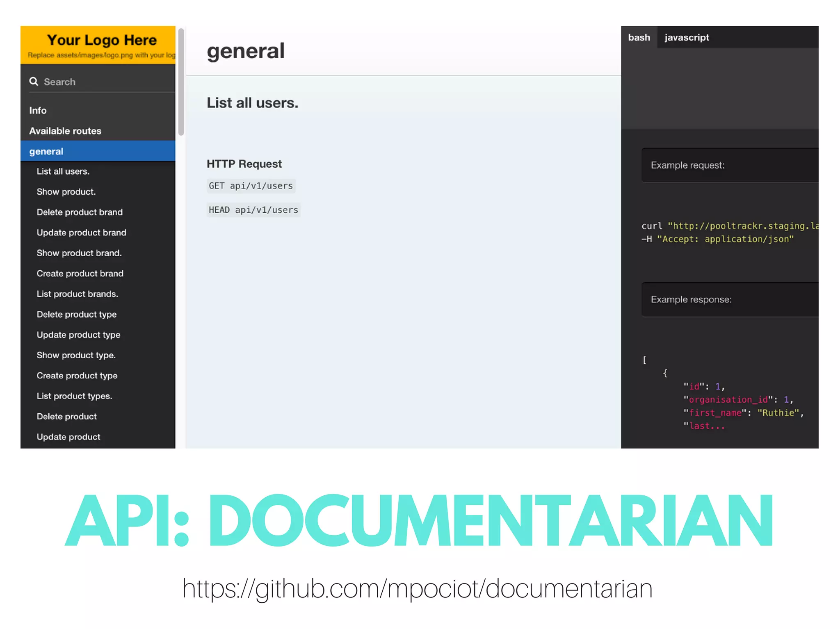Click the sidebar vertical scrollbar thumb
The width and height of the screenshot is (840, 629).
(181, 82)
